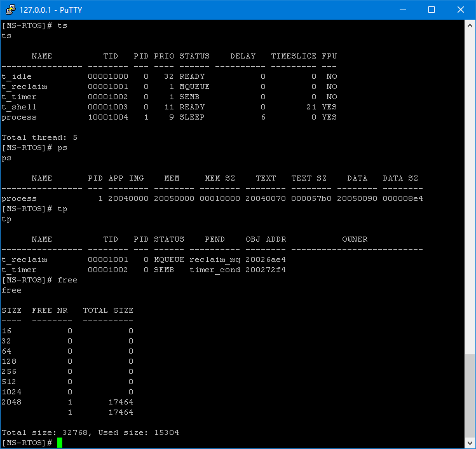
Task: Click the timeslice value '21'
Action: tap(311, 107)
